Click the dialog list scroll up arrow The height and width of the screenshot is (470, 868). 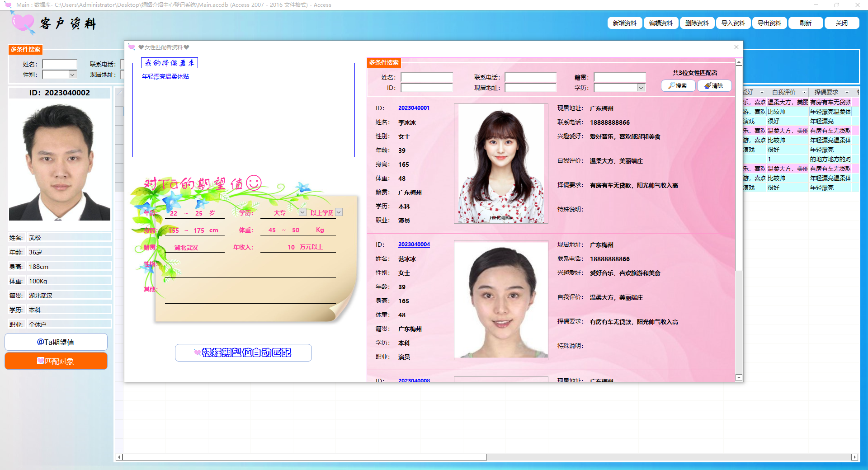tap(739, 62)
